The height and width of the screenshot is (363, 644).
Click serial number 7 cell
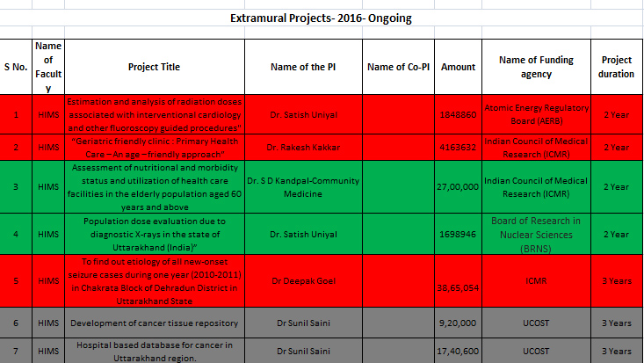[16, 351]
